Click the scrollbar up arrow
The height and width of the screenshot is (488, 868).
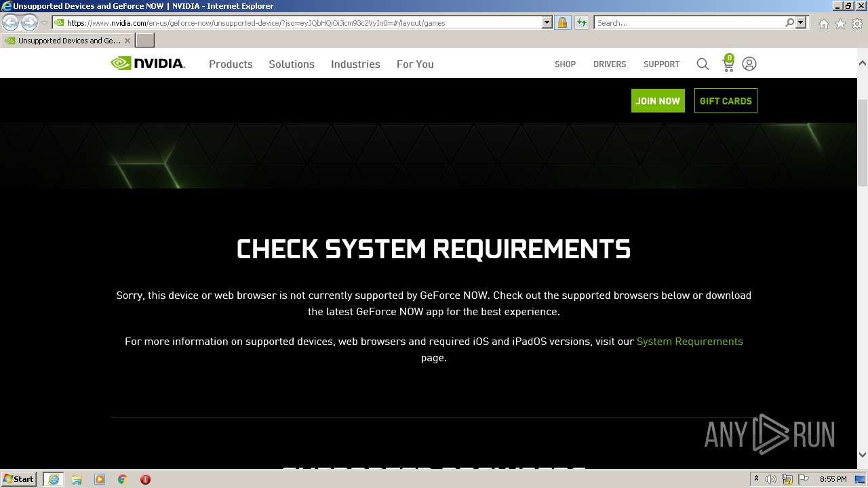pyautogui.click(x=863, y=63)
